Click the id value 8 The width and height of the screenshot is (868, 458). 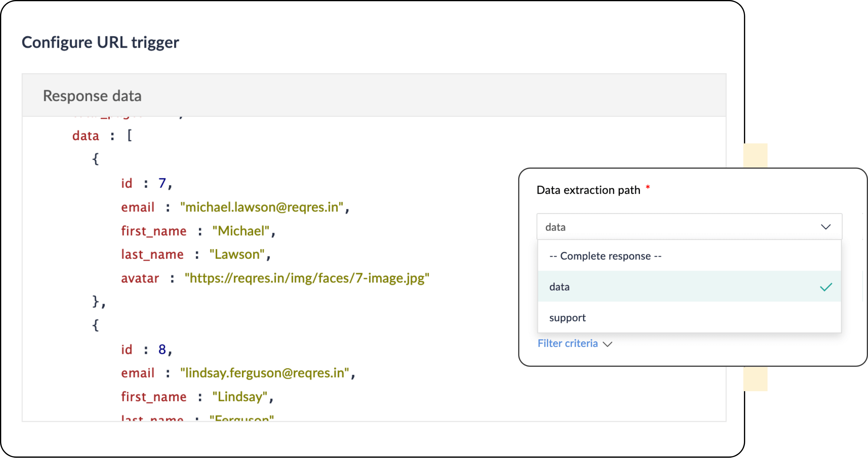[162, 349]
